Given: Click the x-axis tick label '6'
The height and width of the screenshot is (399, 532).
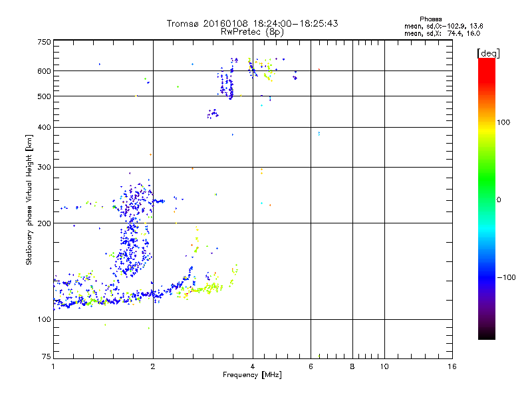Looking at the screenshot, I should (311, 366).
